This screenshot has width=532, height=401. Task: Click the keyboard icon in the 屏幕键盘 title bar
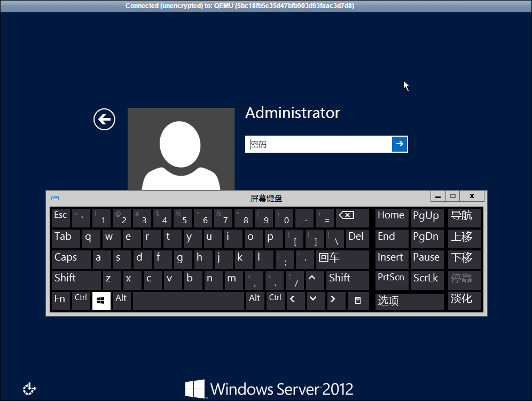coord(55,198)
